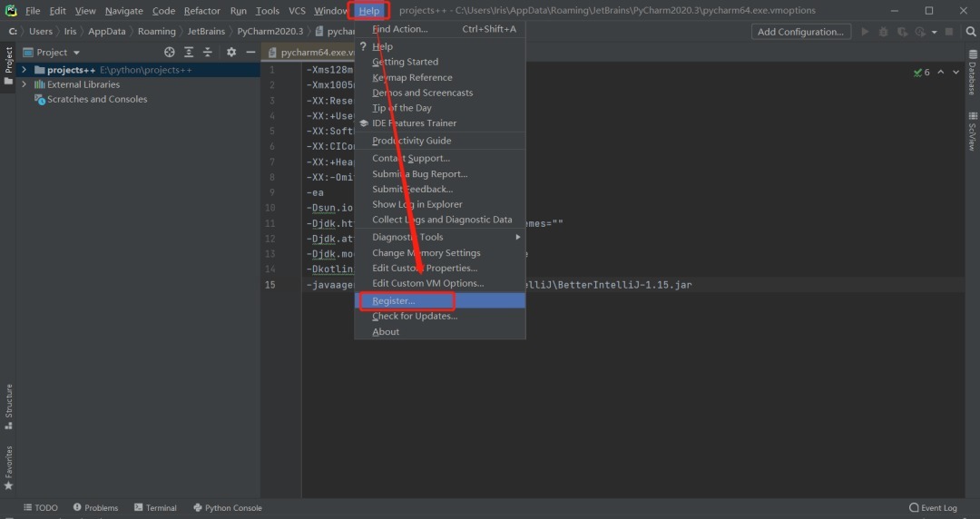Choose Collect Logs and Diagnostic Data

click(x=440, y=220)
